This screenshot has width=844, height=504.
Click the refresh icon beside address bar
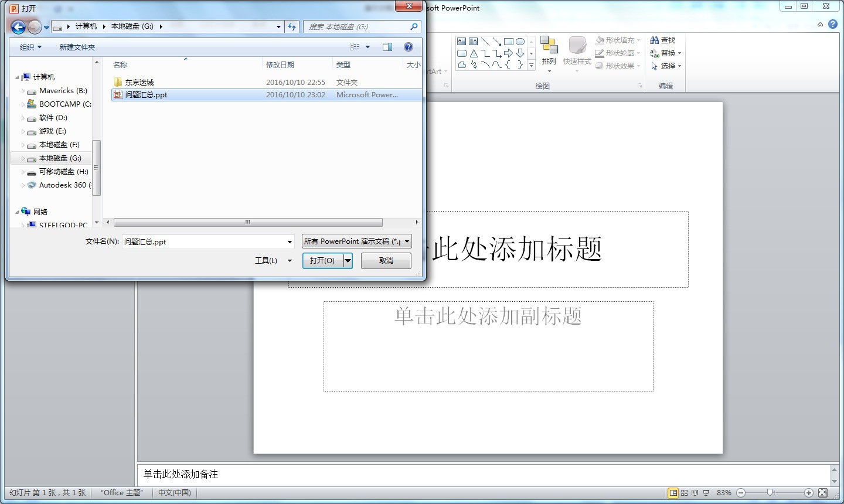tap(292, 26)
